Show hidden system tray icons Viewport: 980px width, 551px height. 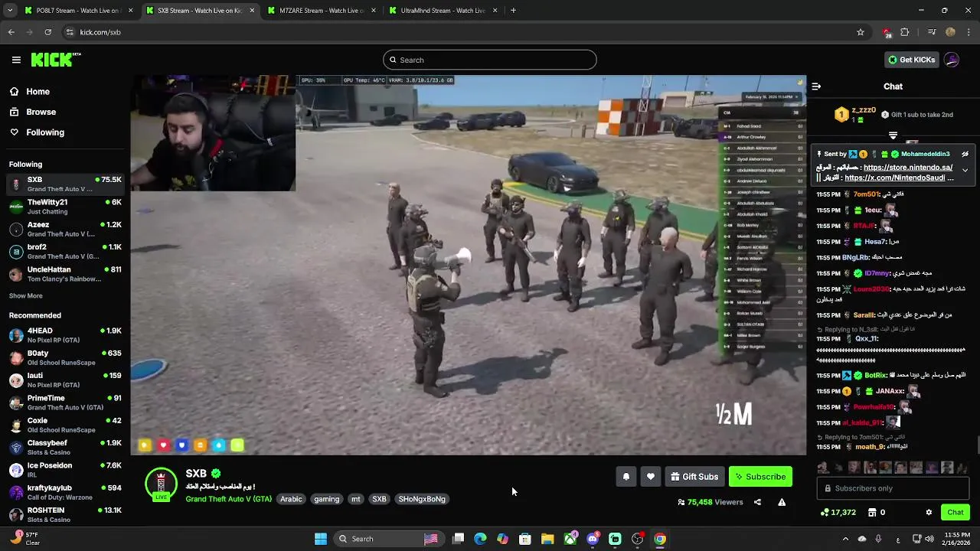[844, 539]
